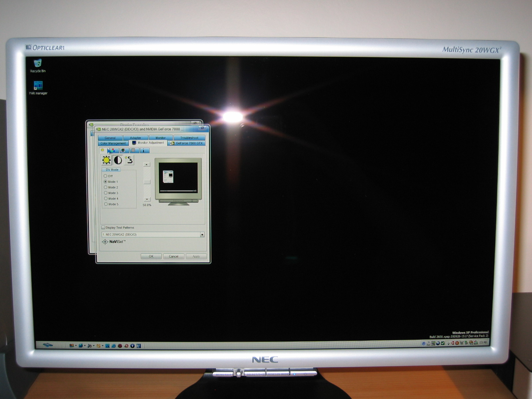The image size is (532, 399).
Task: Select DV Mode 1 radio button
Action: [105, 182]
